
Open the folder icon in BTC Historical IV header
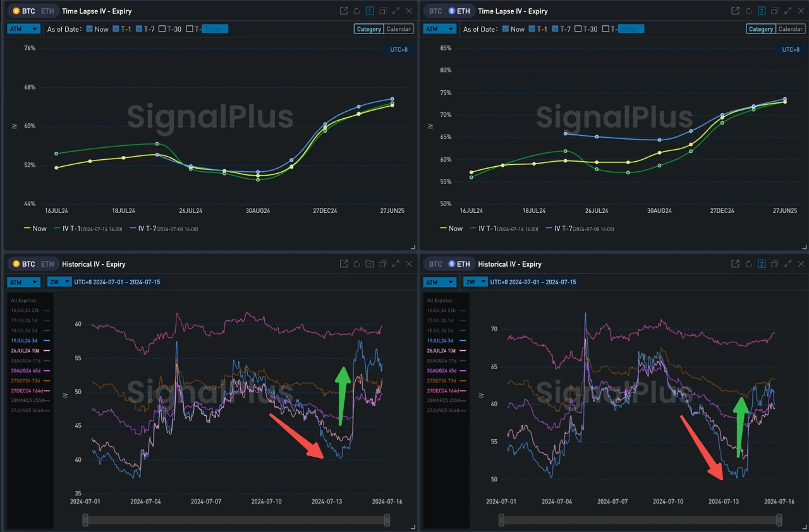click(370, 264)
